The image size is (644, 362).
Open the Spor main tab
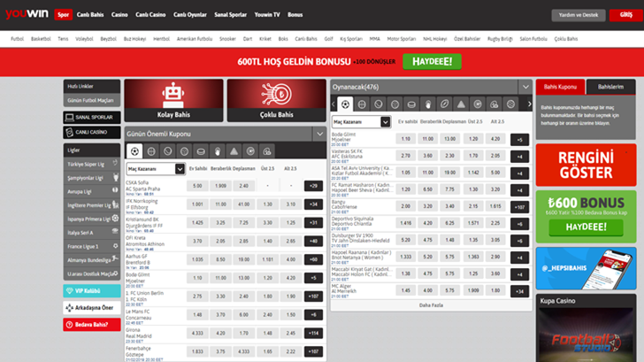(x=64, y=14)
